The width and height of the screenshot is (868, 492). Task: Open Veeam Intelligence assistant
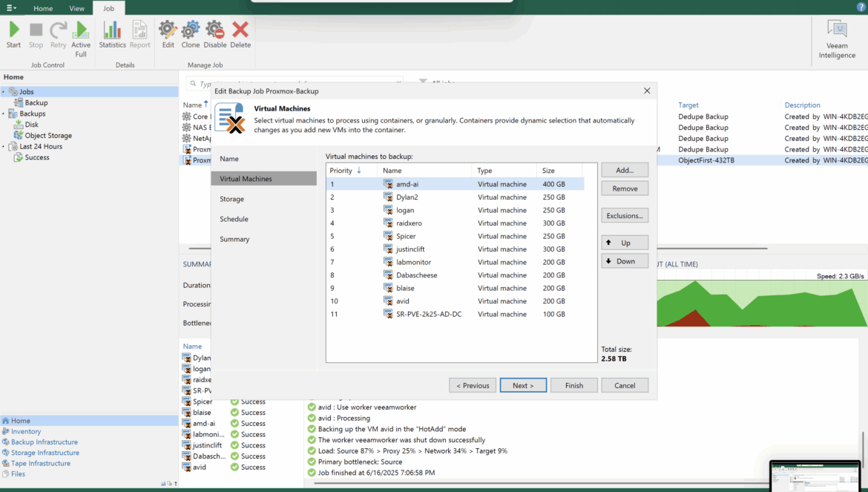pyautogui.click(x=837, y=39)
